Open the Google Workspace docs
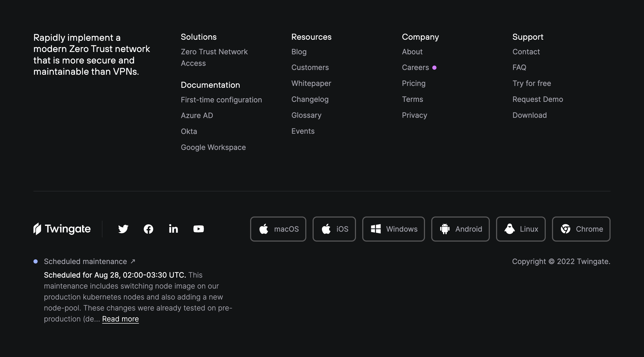The image size is (644, 357). (213, 147)
